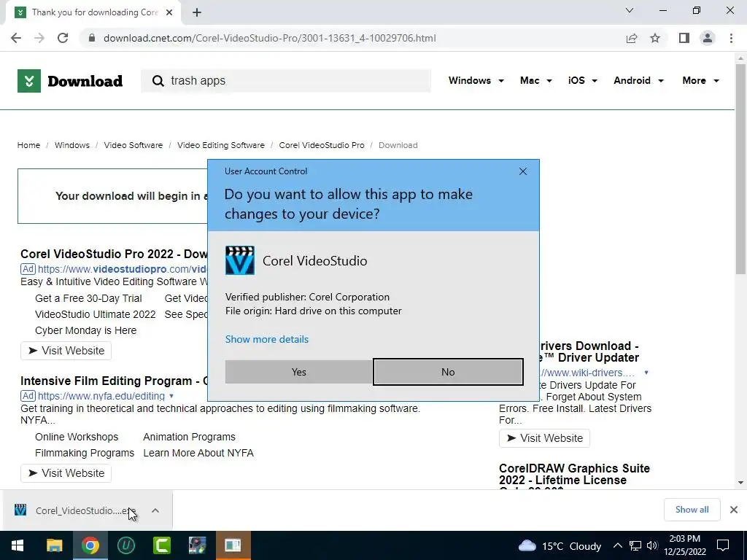Expand the nyfa.edu ad options arrow

(171, 396)
